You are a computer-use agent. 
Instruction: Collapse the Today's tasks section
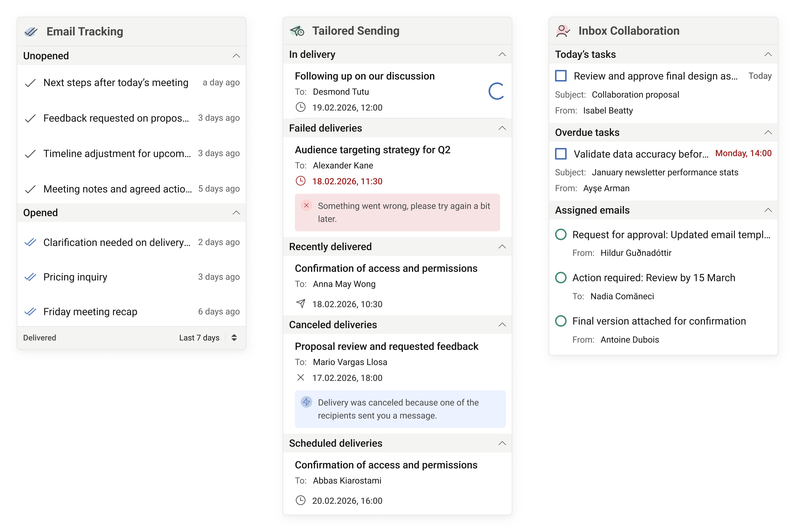(768, 54)
